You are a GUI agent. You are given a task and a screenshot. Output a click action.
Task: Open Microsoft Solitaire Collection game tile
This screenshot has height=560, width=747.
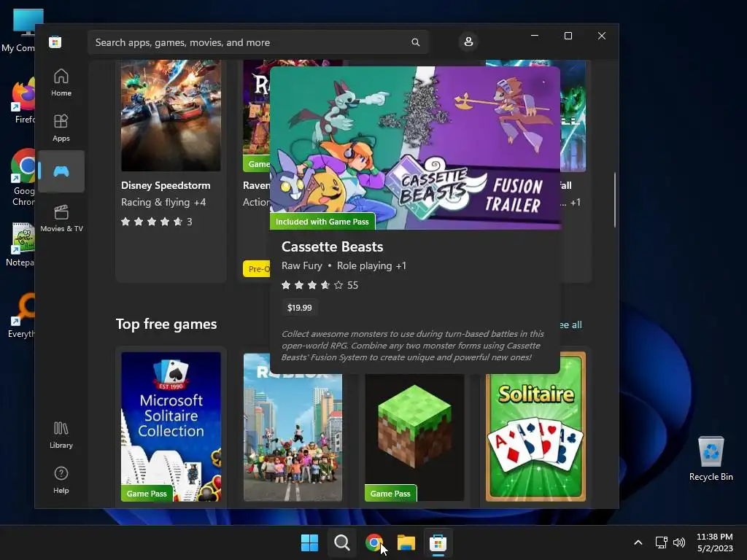[171, 427]
